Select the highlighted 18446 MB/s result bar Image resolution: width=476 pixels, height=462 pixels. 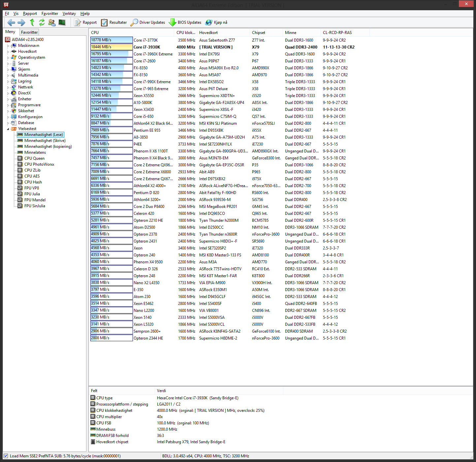pyautogui.click(x=111, y=47)
